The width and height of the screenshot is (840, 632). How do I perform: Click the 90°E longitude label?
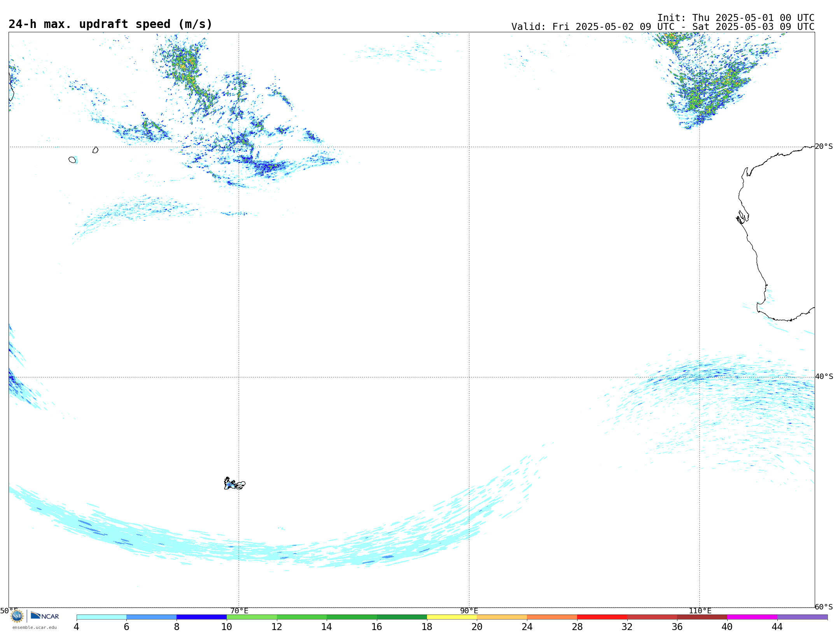point(469,611)
